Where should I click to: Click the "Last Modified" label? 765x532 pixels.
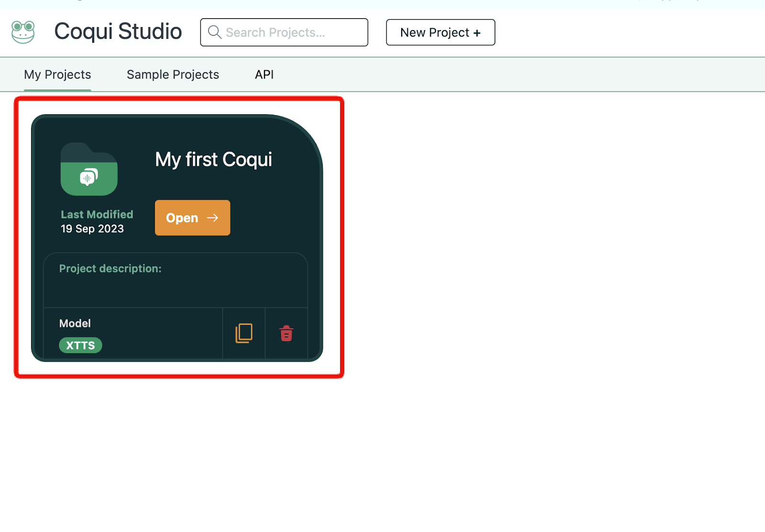coord(97,215)
